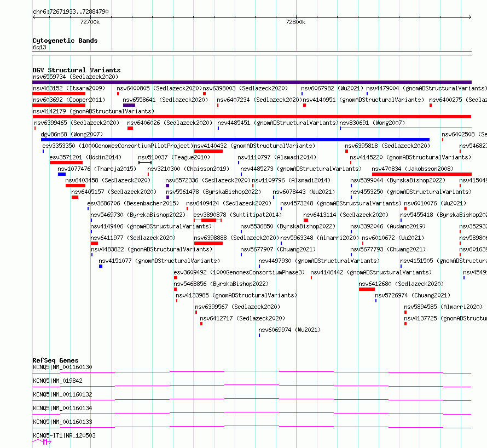Click nsv6572336 (Sedlazeck2020) label
The height and width of the screenshot is (448, 487).
click(208, 180)
